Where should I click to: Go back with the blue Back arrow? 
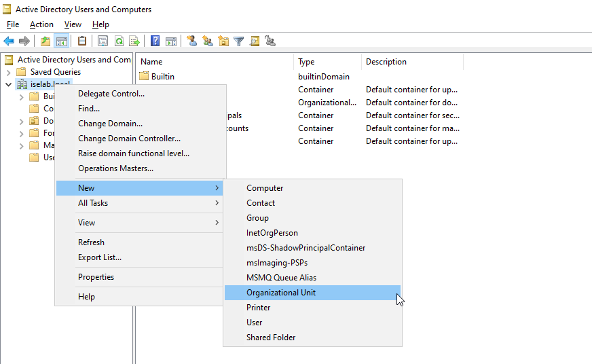point(9,41)
